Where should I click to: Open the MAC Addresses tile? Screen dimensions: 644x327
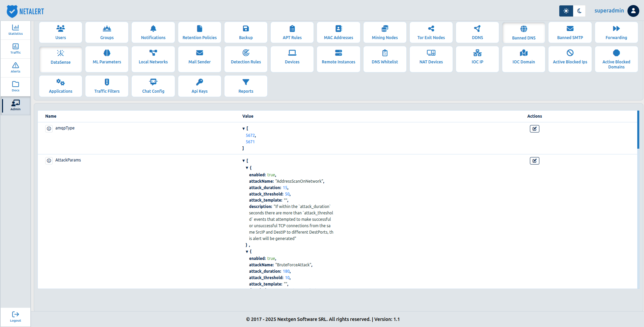coord(339,32)
